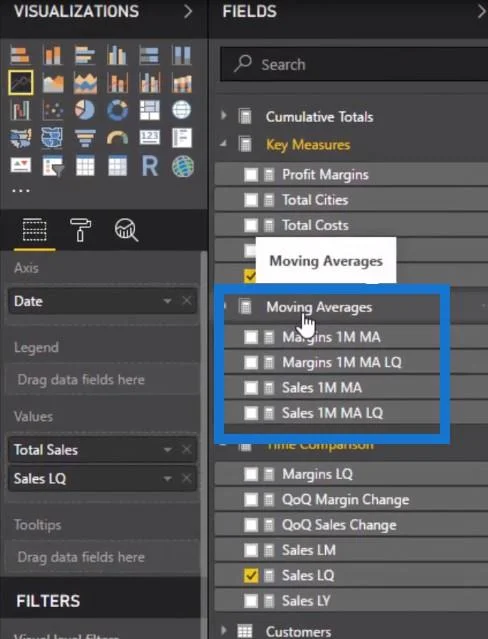This screenshot has height=639, width=488.
Task: Expand the Cumulative Totals table
Action: pyautogui.click(x=224, y=115)
